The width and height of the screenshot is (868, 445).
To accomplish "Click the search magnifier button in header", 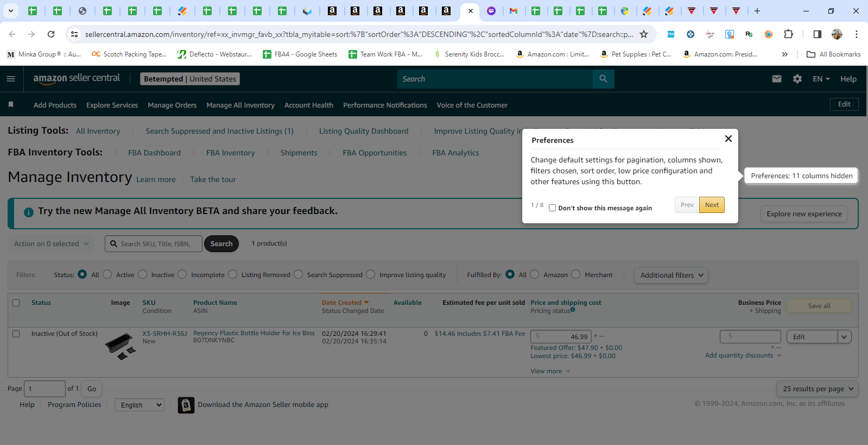I will [x=603, y=79].
